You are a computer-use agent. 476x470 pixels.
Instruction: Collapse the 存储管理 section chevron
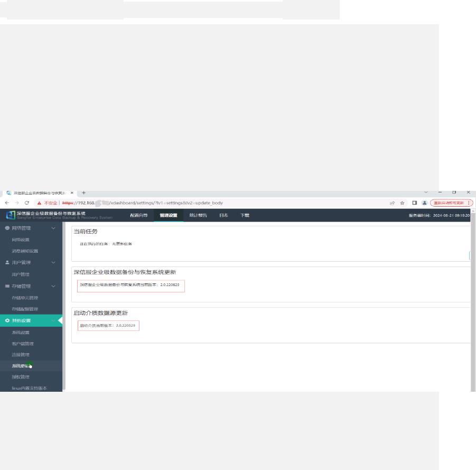53,286
